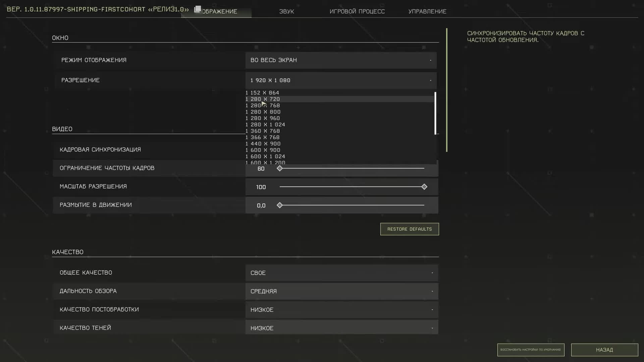
Task: Open the Управление tab
Action: [x=427, y=11]
